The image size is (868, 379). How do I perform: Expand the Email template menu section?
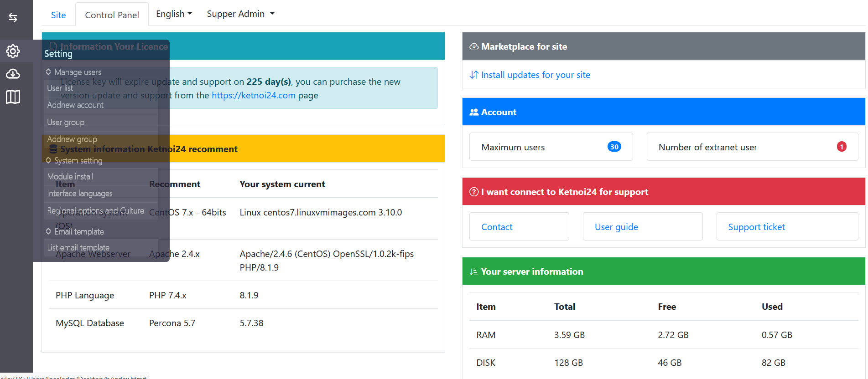click(x=75, y=231)
